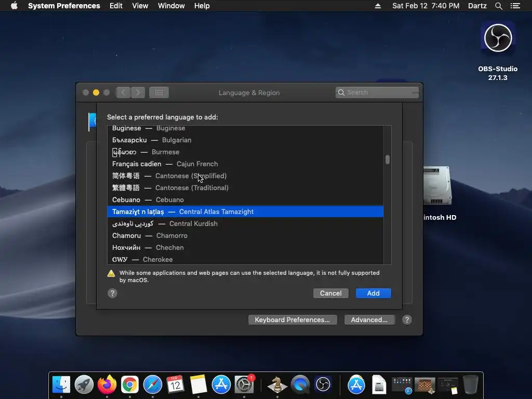This screenshot has width=532, height=399.
Task: Click System Preferences gear with badge
Action: click(x=244, y=384)
